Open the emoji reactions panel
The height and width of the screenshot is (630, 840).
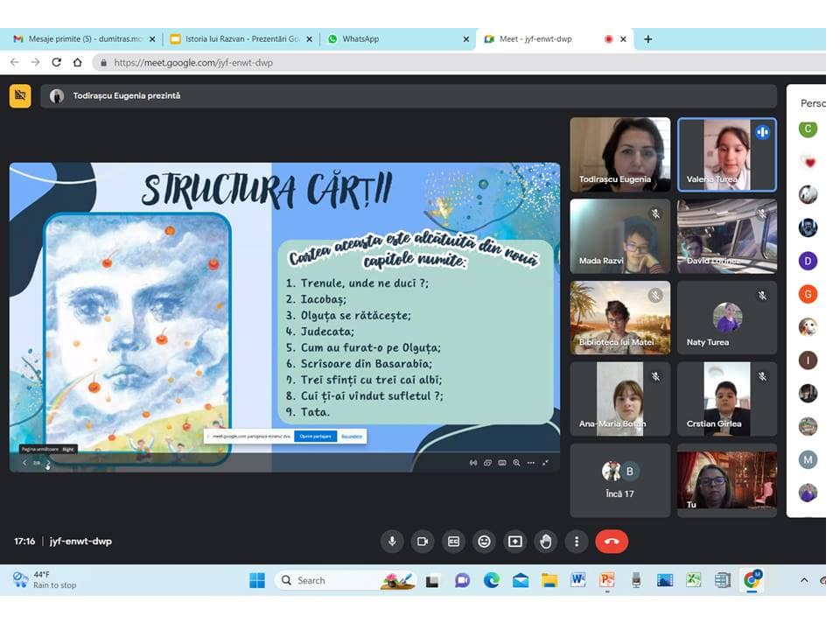[x=484, y=542]
